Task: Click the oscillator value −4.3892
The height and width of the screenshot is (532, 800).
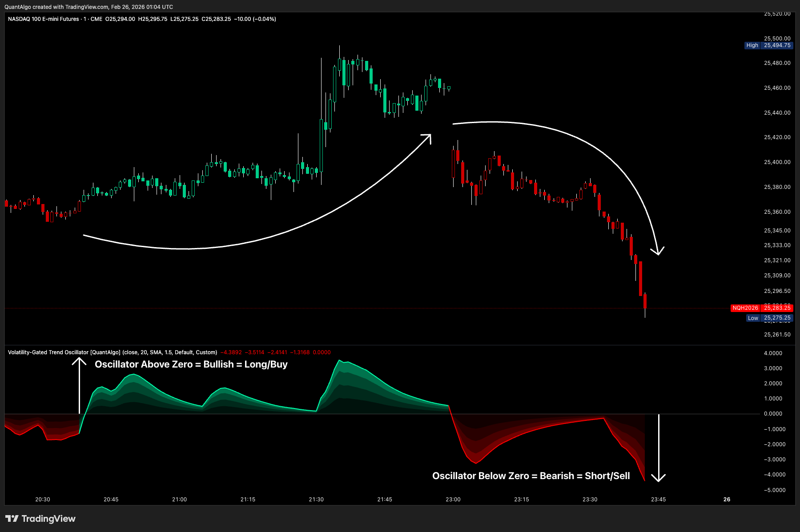Action: click(231, 352)
